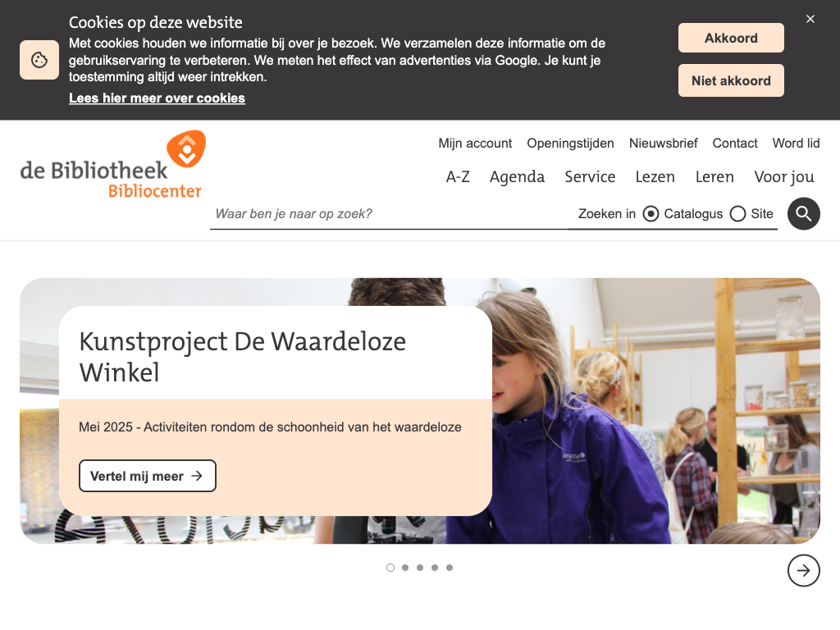Jump to the first carousel dot
The height and width of the screenshot is (630, 840).
click(x=390, y=568)
